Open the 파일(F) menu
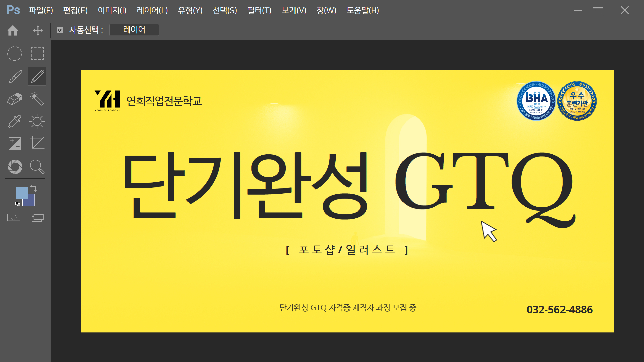The image size is (644, 362). tap(41, 10)
